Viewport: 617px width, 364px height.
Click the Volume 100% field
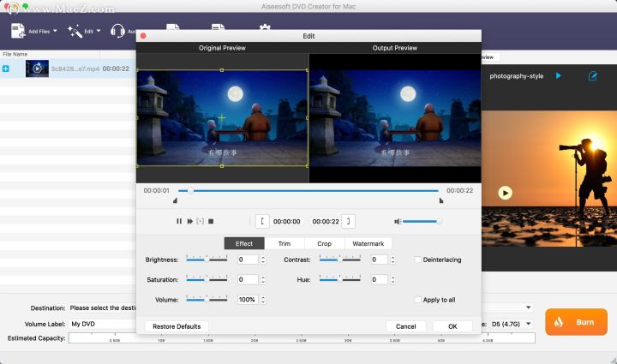coord(248,300)
